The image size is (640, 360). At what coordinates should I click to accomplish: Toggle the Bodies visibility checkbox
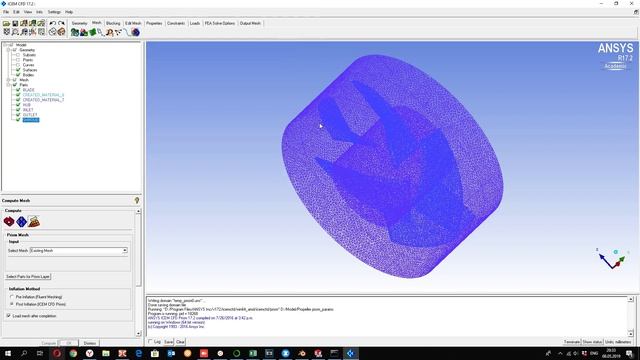pyautogui.click(x=18, y=75)
